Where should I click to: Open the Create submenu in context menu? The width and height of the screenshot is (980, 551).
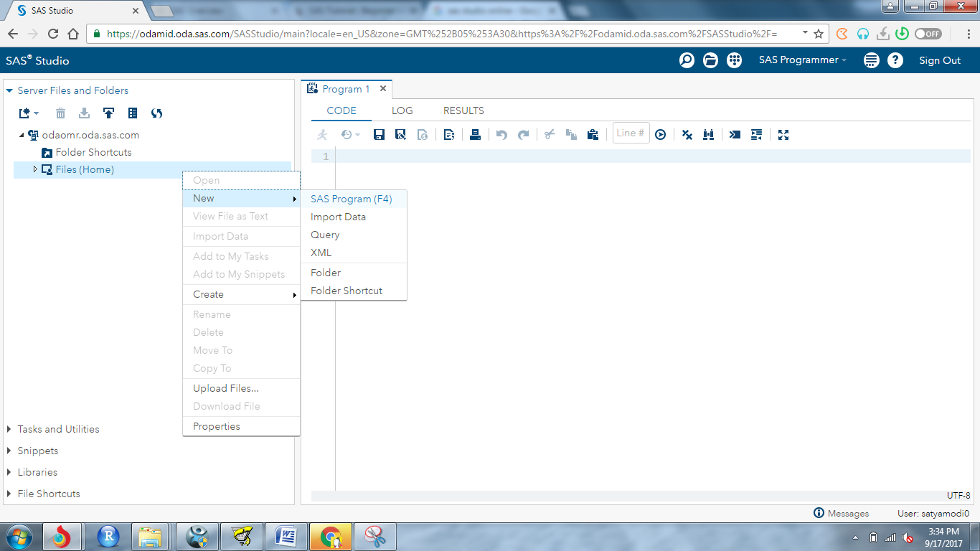pyautogui.click(x=242, y=294)
